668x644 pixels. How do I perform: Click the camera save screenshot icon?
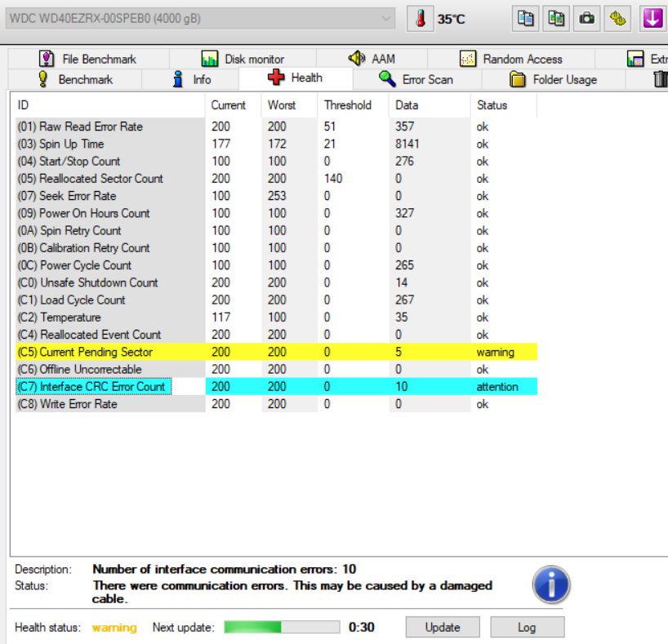click(x=586, y=18)
